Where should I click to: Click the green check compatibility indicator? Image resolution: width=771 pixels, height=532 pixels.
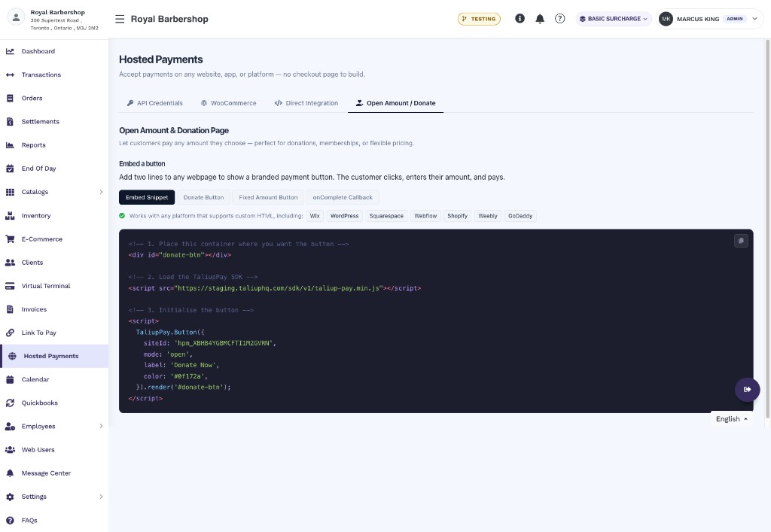[122, 216]
